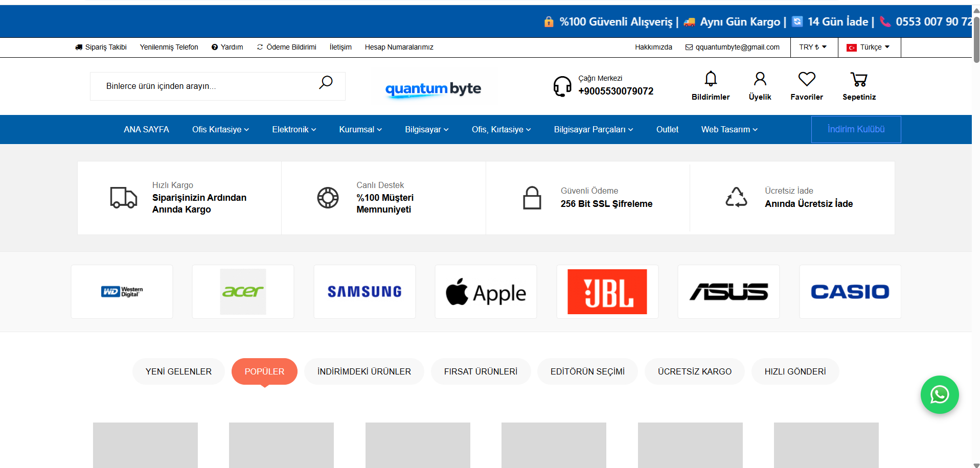Viewport: 980px width, 468px height.
Task: Select the EDİTÖRÜN SEÇİMİ tab
Action: click(x=587, y=371)
